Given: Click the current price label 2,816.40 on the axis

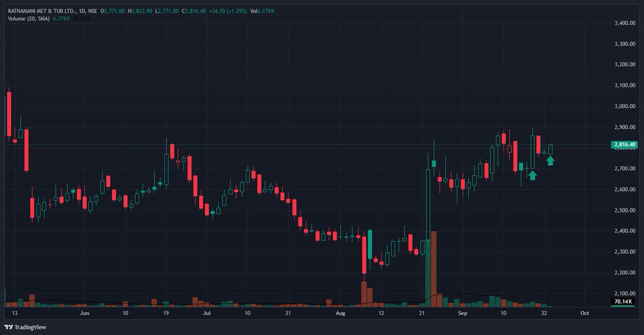Looking at the screenshot, I should tap(624, 144).
